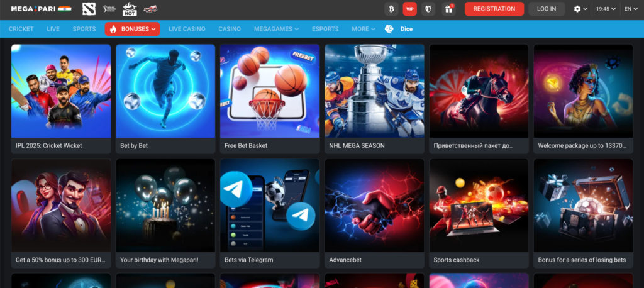This screenshot has width=644, height=288.
Task: Click the 'Приветственный пакет до...' title
Action: (x=474, y=145)
